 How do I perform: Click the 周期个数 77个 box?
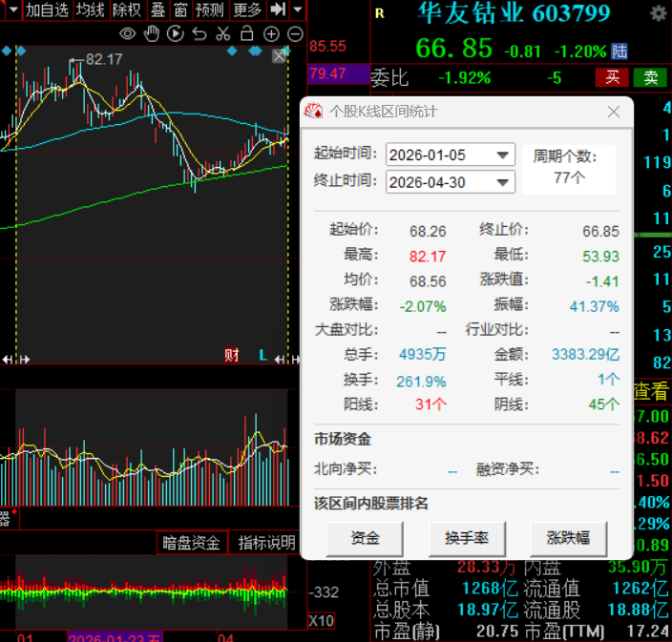(x=569, y=168)
